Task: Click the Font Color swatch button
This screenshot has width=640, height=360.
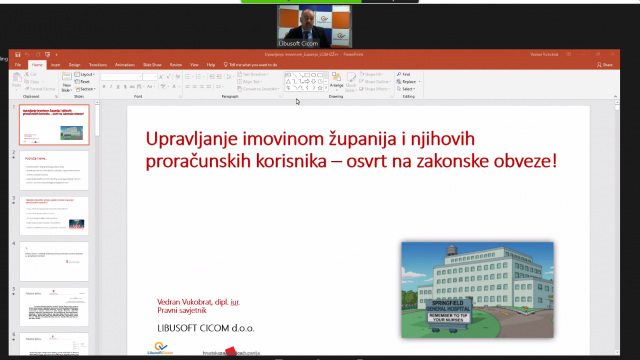Action: (x=174, y=87)
